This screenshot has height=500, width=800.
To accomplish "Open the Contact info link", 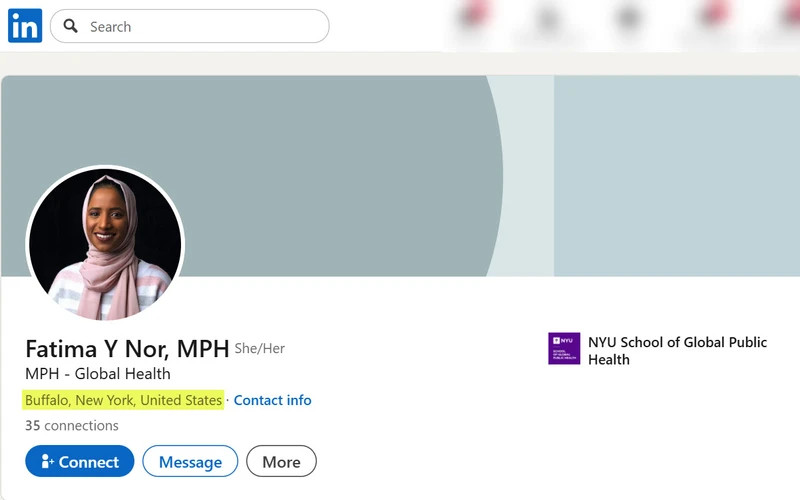I will coord(272,400).
